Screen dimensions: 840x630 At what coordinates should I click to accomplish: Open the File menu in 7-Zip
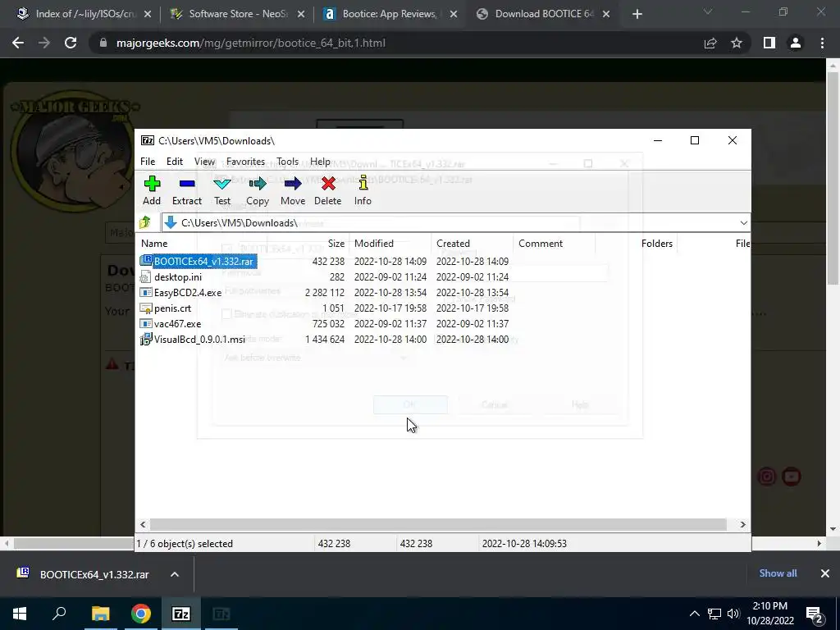[x=148, y=162]
